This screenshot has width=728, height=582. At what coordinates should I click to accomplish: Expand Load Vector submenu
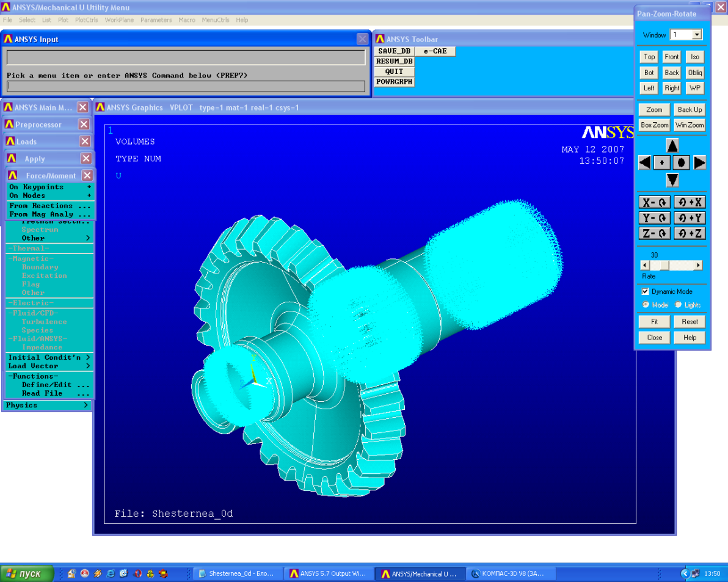click(x=49, y=366)
